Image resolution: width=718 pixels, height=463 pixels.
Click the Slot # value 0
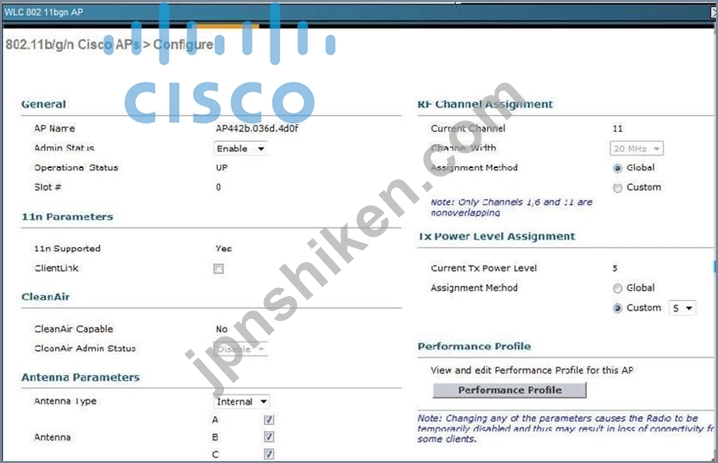pyautogui.click(x=218, y=187)
